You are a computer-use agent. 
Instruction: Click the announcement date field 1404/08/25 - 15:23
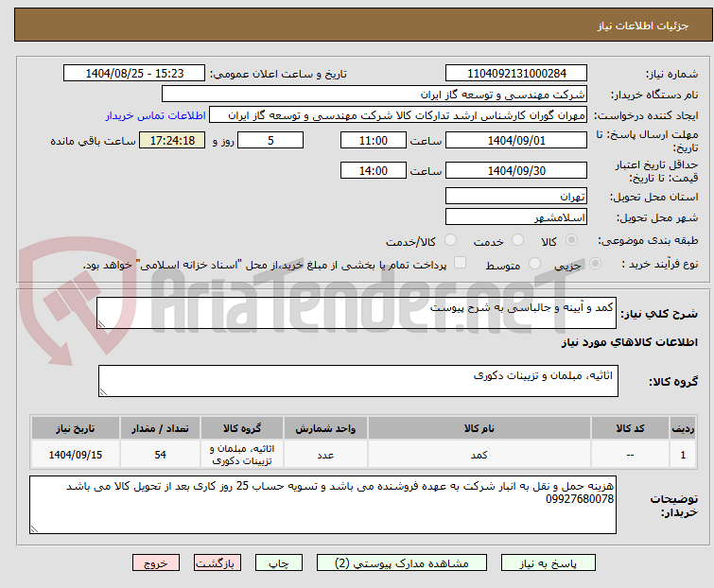pos(134,74)
